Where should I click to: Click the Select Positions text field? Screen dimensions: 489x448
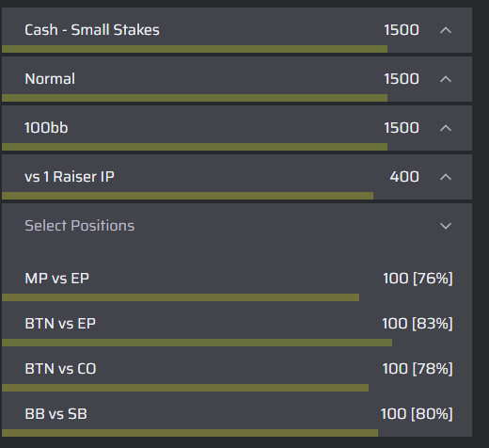pos(237,226)
